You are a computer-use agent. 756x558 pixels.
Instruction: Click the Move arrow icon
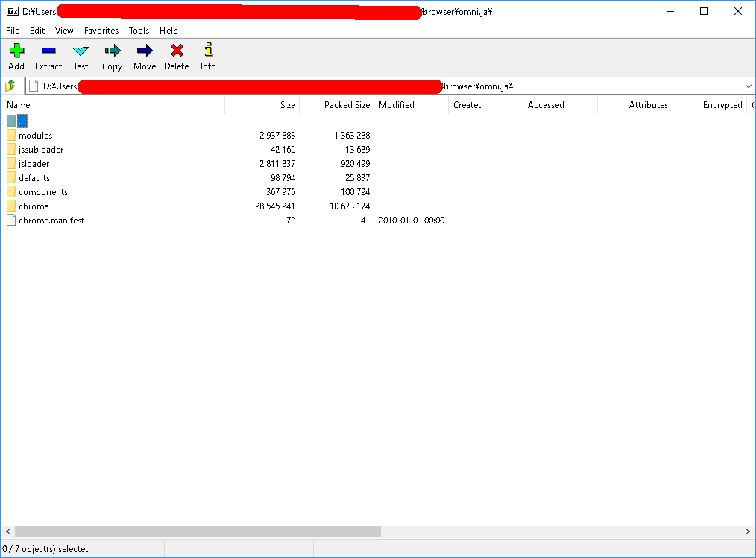(145, 51)
